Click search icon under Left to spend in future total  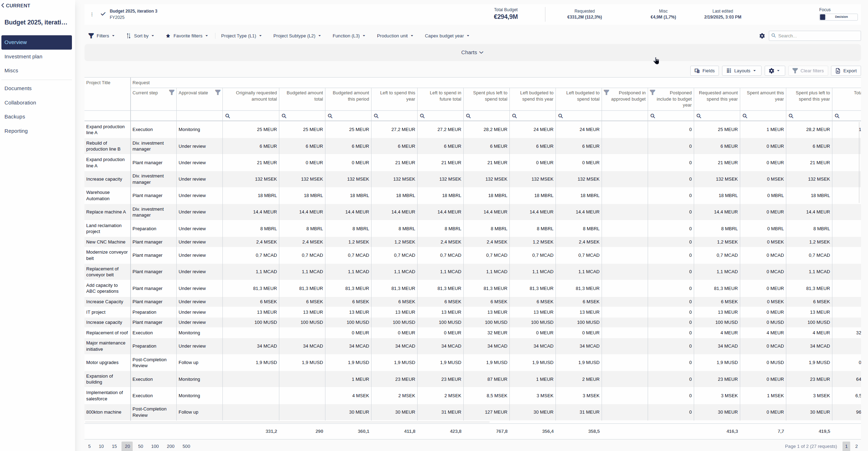[x=422, y=116]
